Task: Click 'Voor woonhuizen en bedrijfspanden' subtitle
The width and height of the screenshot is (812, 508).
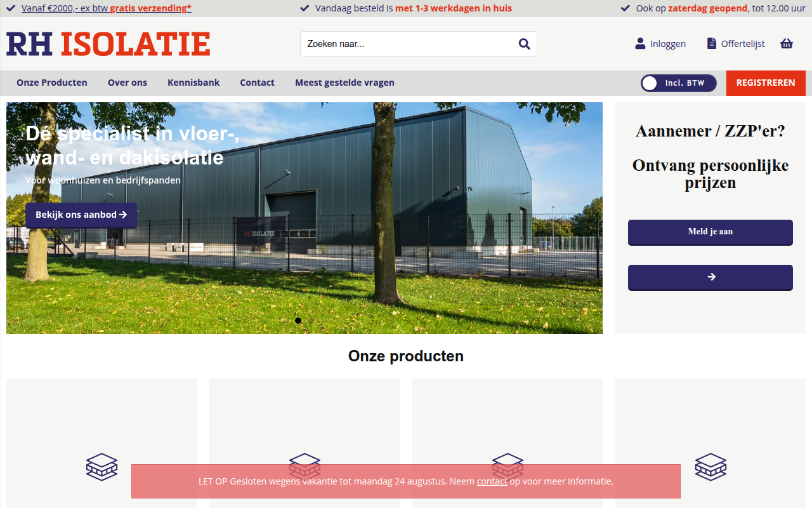Action: (x=103, y=180)
